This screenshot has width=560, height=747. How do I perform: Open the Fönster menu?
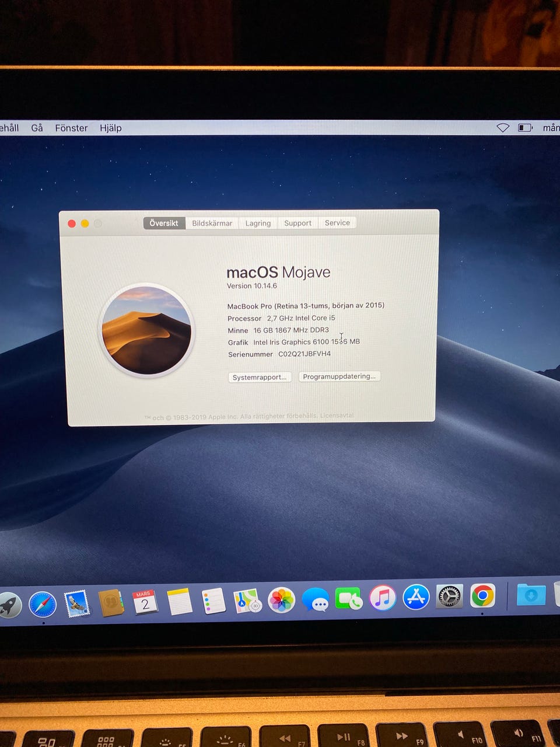point(71,128)
